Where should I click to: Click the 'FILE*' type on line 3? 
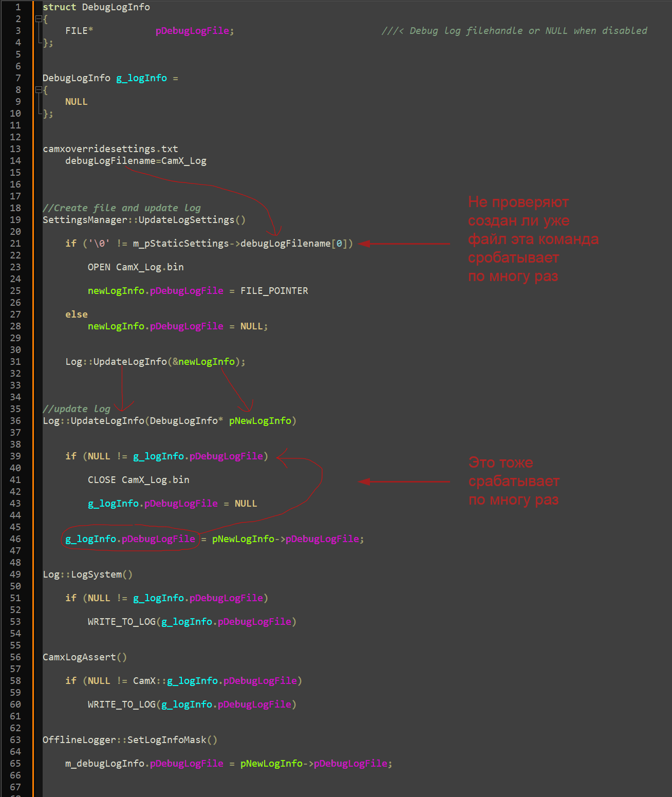tap(79, 31)
